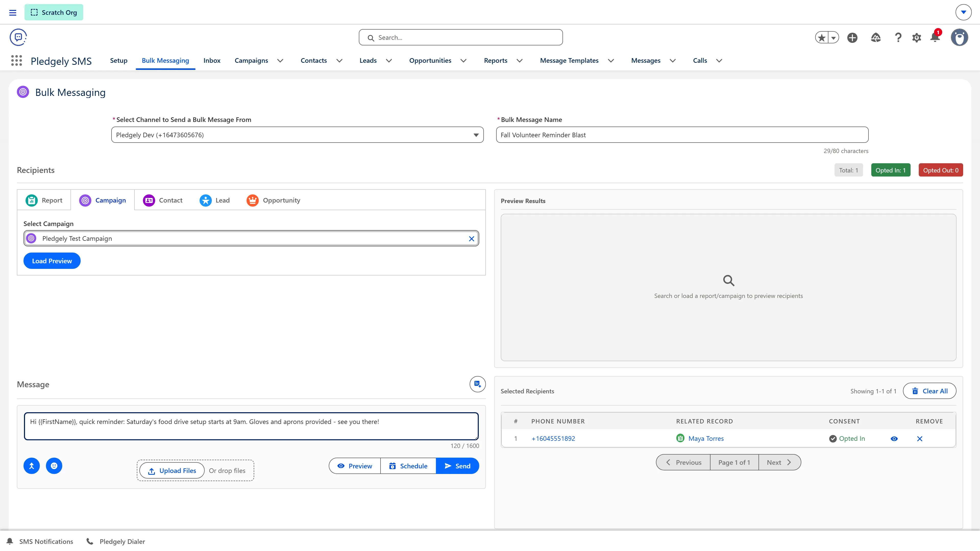This screenshot has width=980, height=551.
Task: Click the Pledgely chat logo icon
Action: point(18,37)
